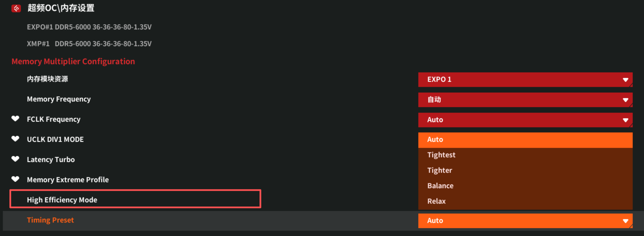Screen dimensions: 644x236
Task: Pick the Relax timing preset option
Action: (x=525, y=201)
